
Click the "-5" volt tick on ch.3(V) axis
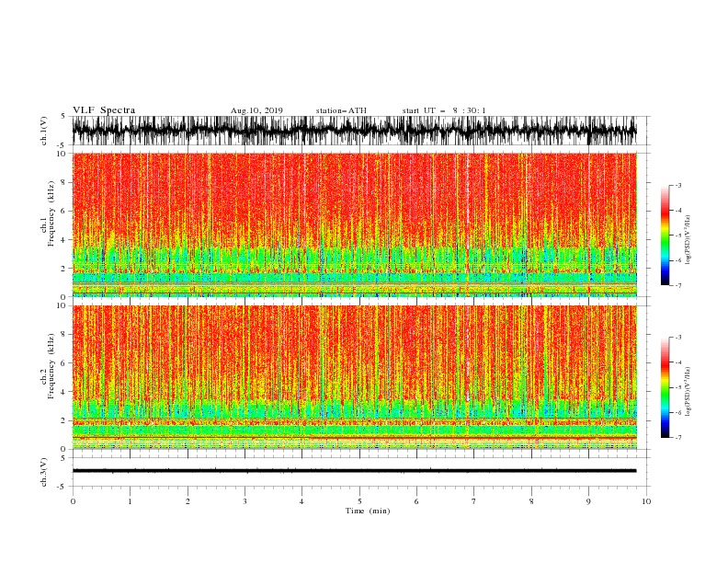click(x=62, y=487)
